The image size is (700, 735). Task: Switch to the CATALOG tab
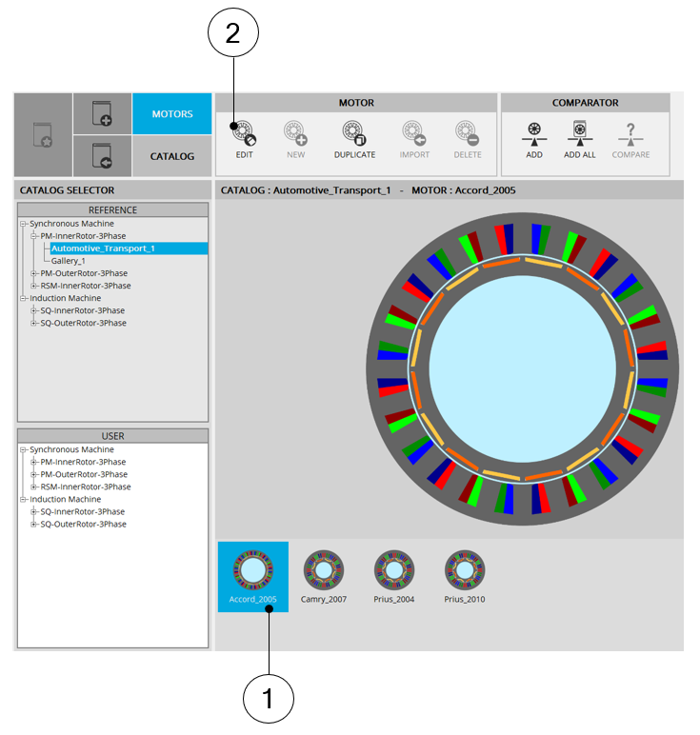[x=171, y=156]
